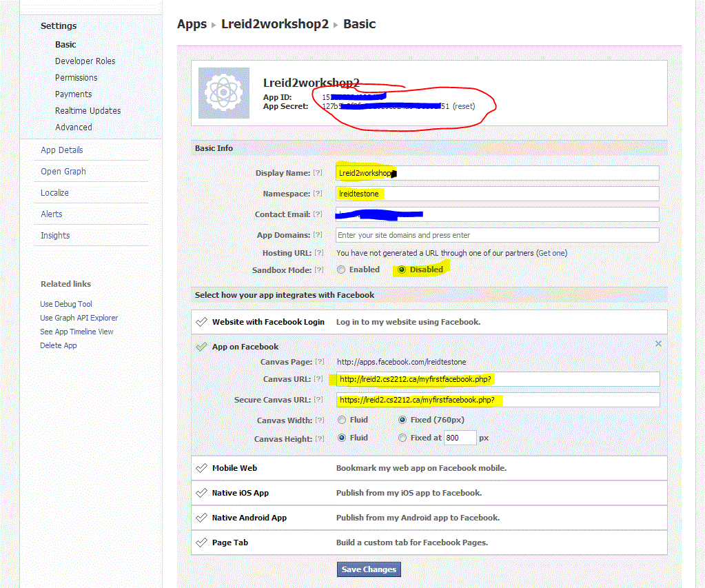Click the checkmark icon beside Mobile Web

pos(201,468)
